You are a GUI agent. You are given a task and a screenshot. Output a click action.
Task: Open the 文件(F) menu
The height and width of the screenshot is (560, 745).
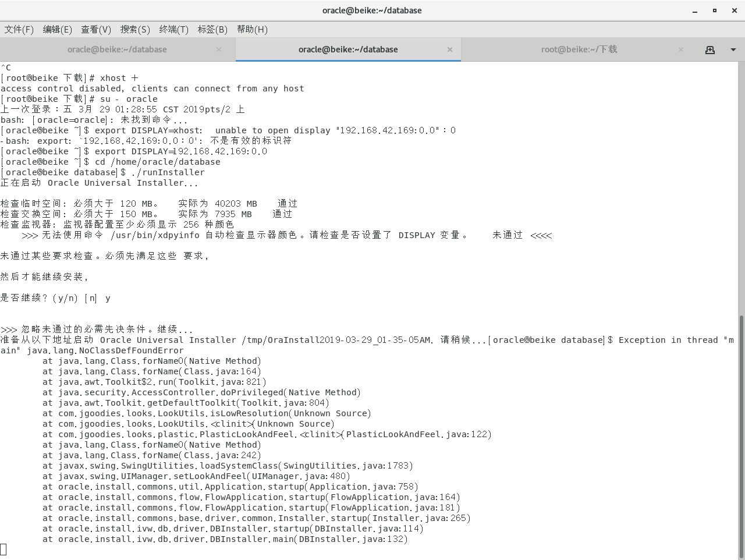pyautogui.click(x=19, y=29)
